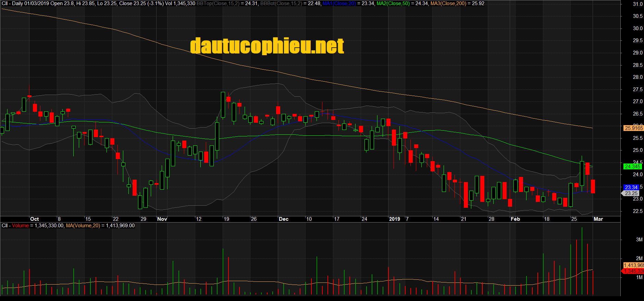Click the '19' date label in November
Viewport: 644px width, 301px height.
click(x=226, y=219)
